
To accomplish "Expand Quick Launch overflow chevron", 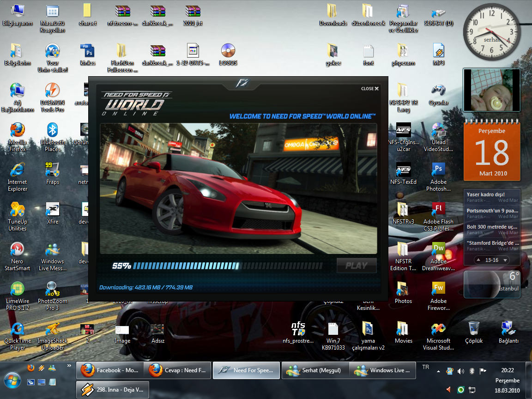I will (x=69, y=366).
